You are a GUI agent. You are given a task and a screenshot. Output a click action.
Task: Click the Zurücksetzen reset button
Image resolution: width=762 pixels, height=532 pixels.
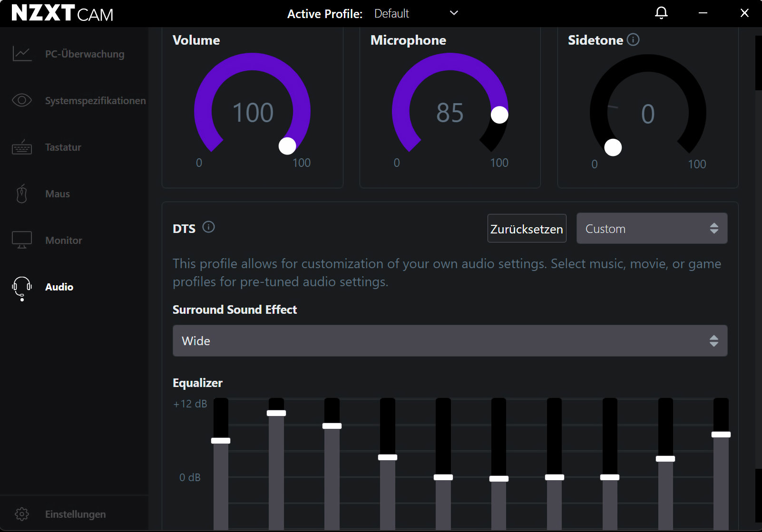point(527,229)
